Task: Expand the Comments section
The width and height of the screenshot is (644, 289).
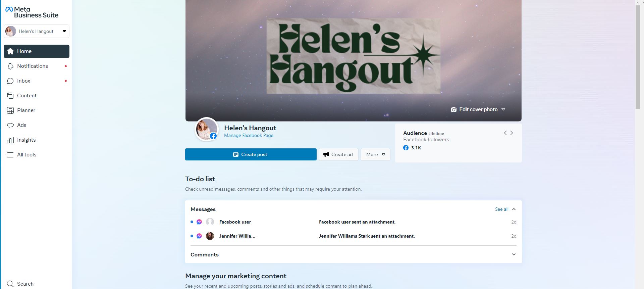Action: point(354,254)
